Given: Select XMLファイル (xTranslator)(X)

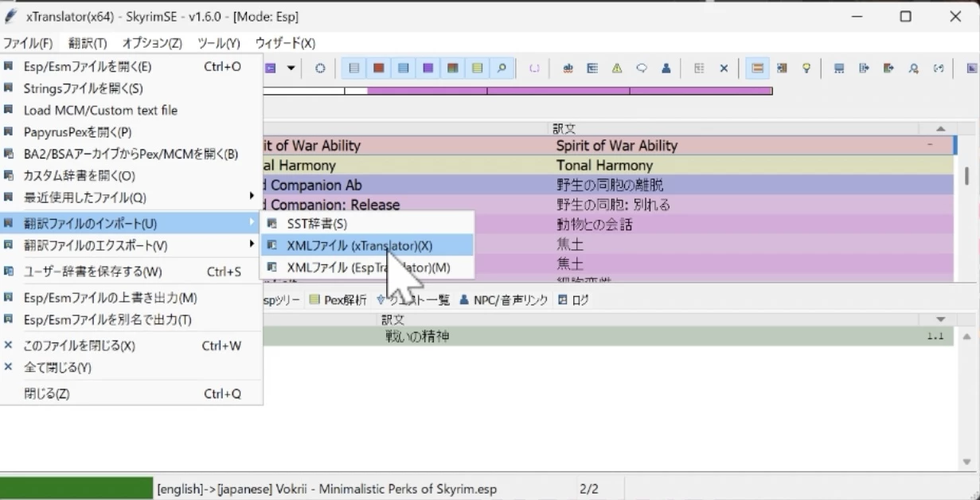Looking at the screenshot, I should 367,246.
